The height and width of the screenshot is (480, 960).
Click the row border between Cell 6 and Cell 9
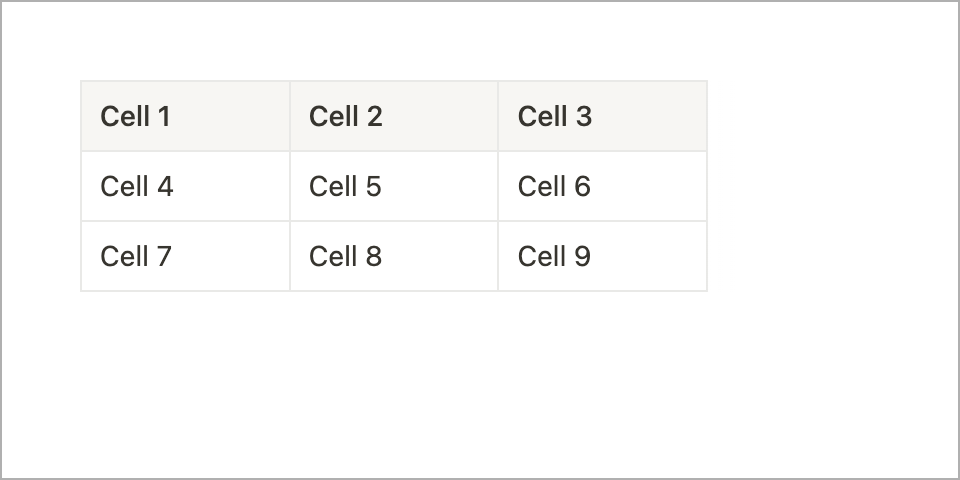click(602, 221)
